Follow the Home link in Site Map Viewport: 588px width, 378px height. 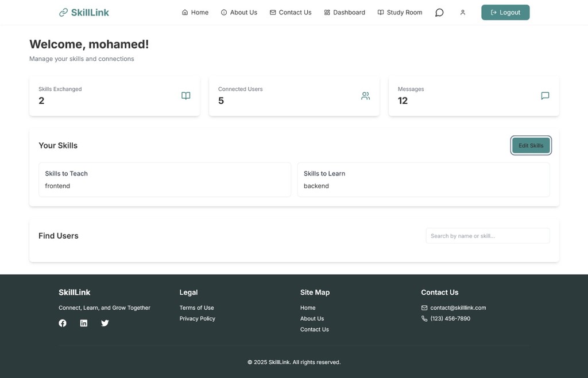click(x=308, y=307)
